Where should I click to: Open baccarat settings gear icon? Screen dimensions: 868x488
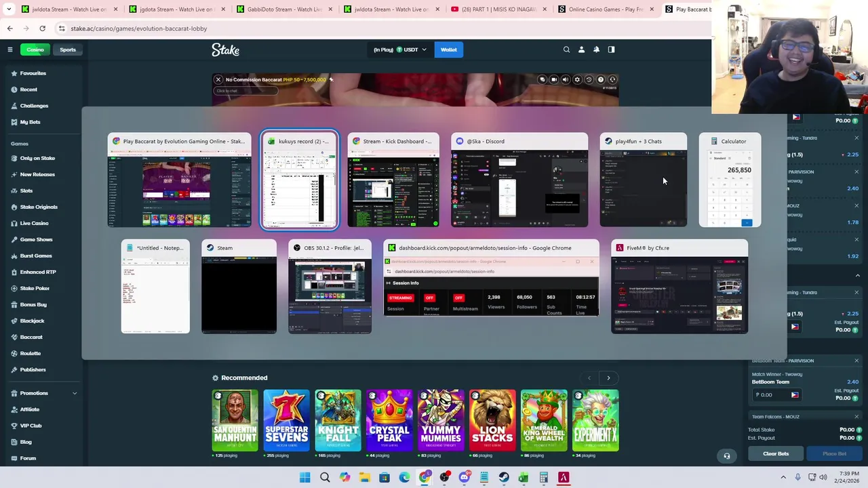point(577,80)
